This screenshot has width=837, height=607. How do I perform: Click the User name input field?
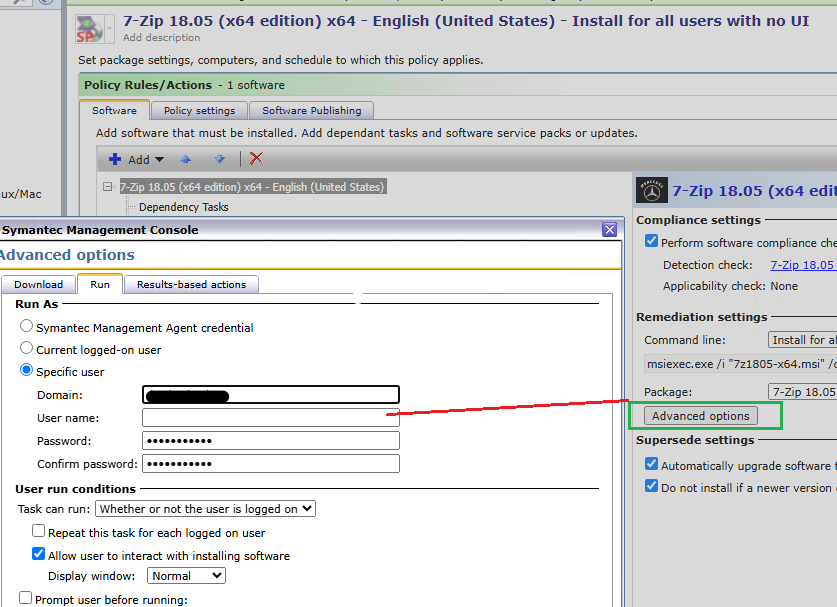(270, 418)
